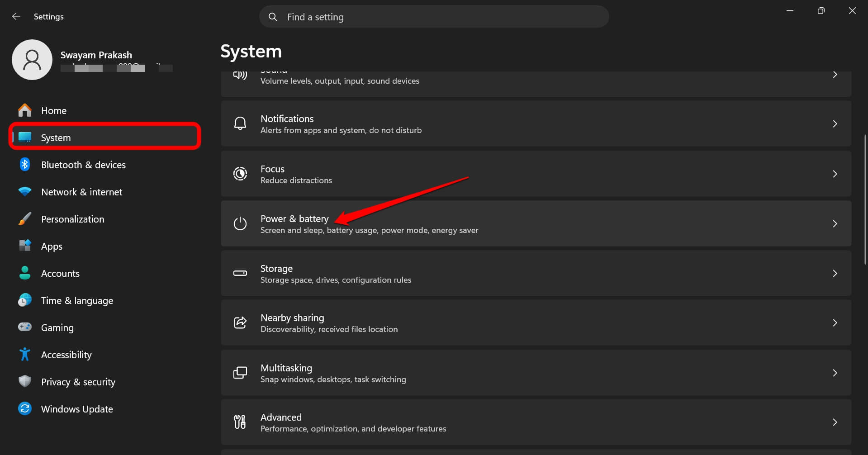Select System in the sidebar
Viewport: 868px width, 455px height.
tap(104, 137)
